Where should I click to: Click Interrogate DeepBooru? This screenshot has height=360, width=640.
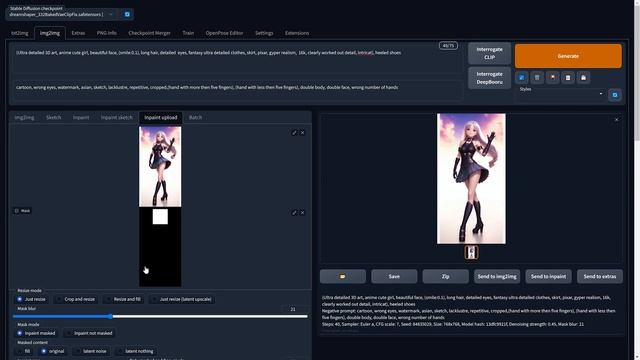point(489,78)
